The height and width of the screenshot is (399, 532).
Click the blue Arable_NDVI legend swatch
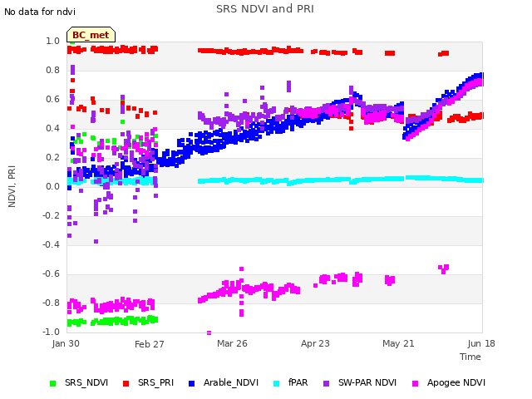[192, 383]
